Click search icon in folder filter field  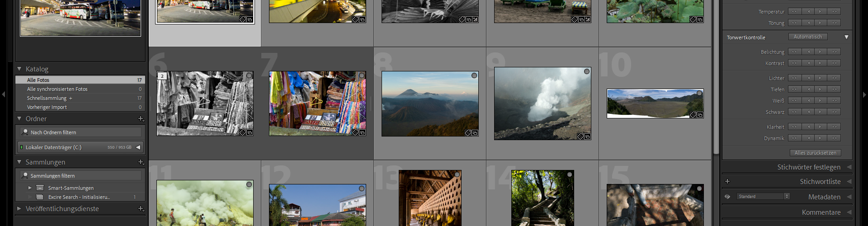click(x=25, y=132)
